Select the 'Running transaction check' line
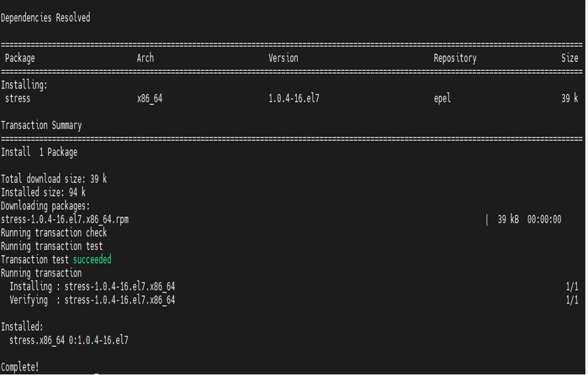Screen dimensions: 588x375 [x=54, y=233]
